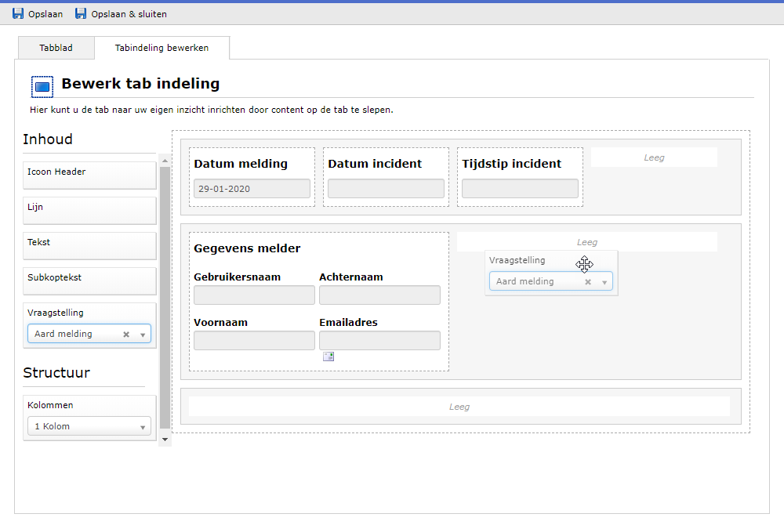Open the 1 Kolom dropdown under Kolommen

(142, 425)
